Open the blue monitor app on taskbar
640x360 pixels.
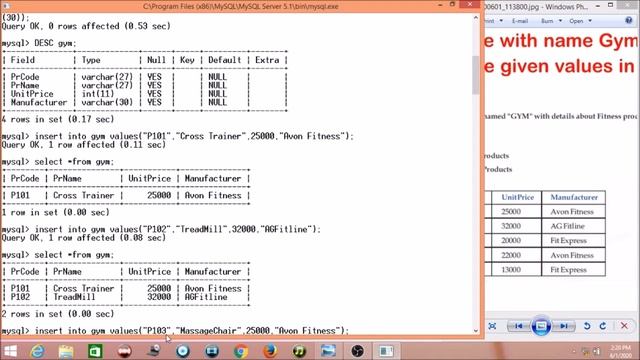tap(212, 351)
